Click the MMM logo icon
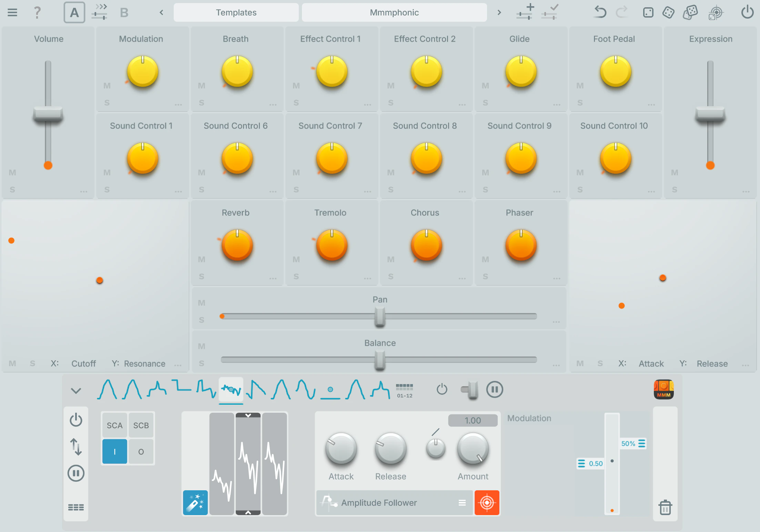Viewport: 760px width, 532px height. pos(663,390)
